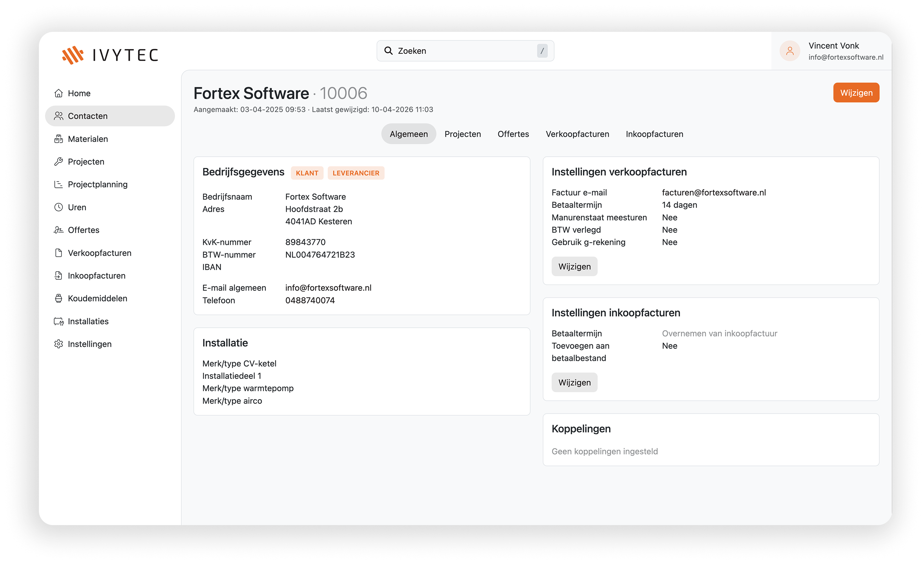Go to Home in the sidebar
The image size is (924, 564).
tap(110, 93)
